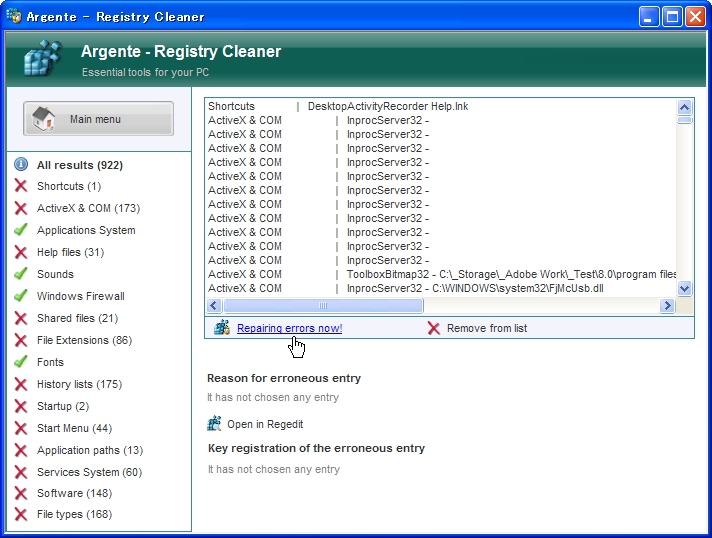Click scroll left arrow of results list
The image size is (712, 538).
point(214,306)
